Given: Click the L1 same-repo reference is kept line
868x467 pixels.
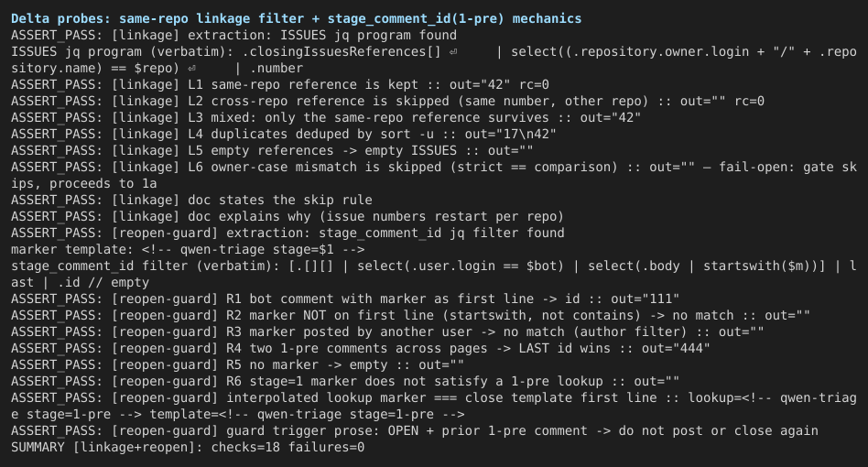Looking at the screenshot, I should click(x=280, y=84).
